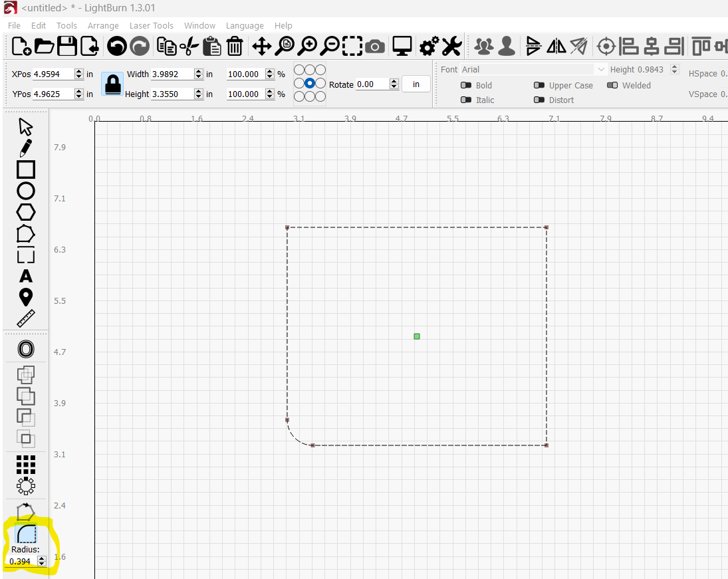728x579 pixels.
Task: Open the camera capture icon
Action: coord(375,47)
